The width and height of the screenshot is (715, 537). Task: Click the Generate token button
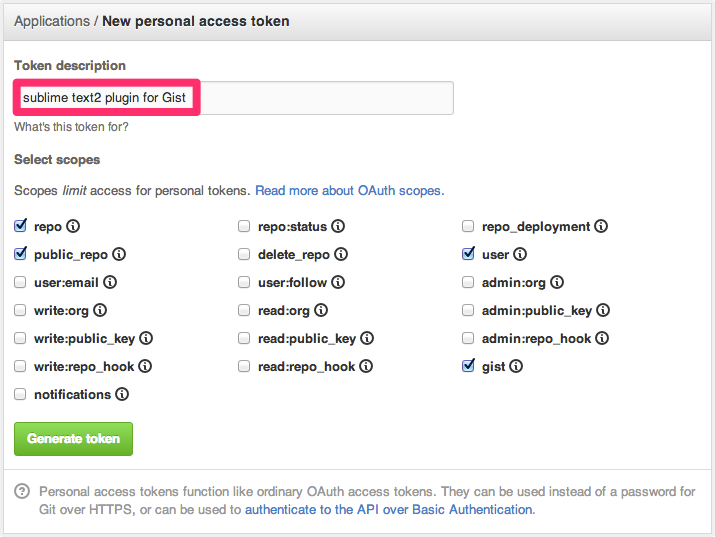73,439
